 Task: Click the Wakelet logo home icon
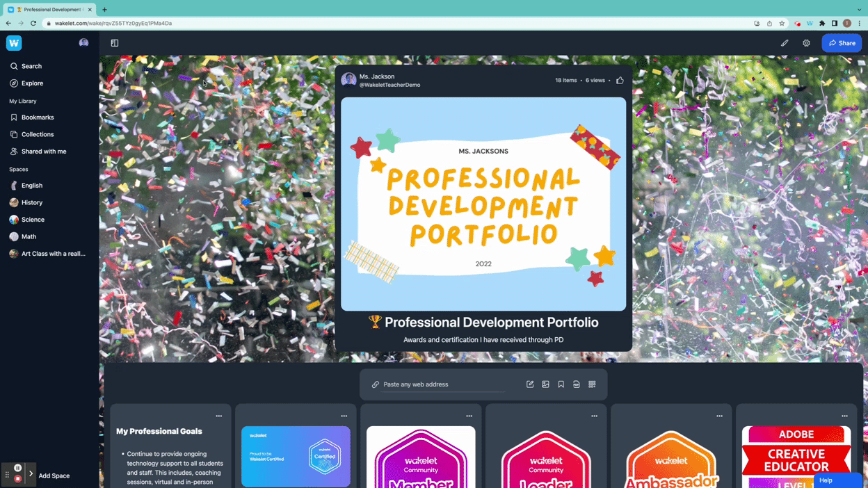14,43
